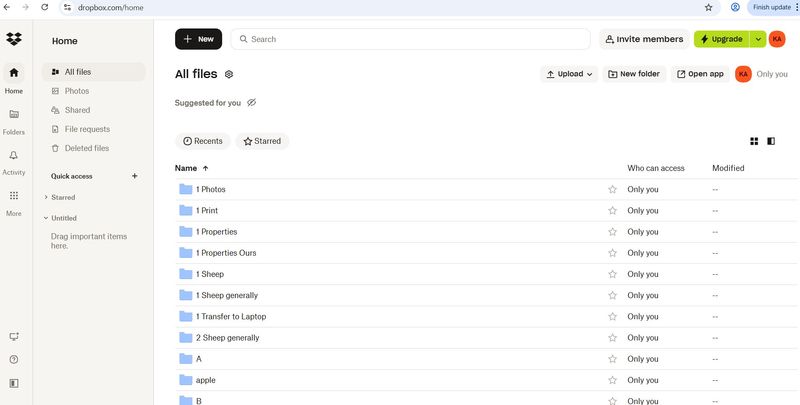Open the Folders sidebar icon
The image size is (800, 405).
(x=14, y=115)
